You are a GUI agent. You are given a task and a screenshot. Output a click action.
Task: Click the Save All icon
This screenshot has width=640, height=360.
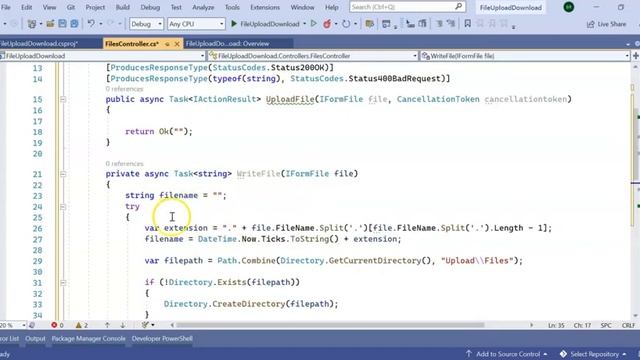pyautogui.click(x=74, y=24)
